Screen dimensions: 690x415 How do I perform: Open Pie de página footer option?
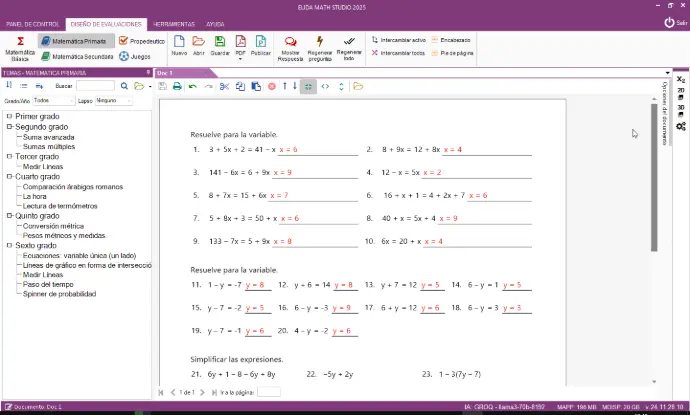[x=452, y=53]
